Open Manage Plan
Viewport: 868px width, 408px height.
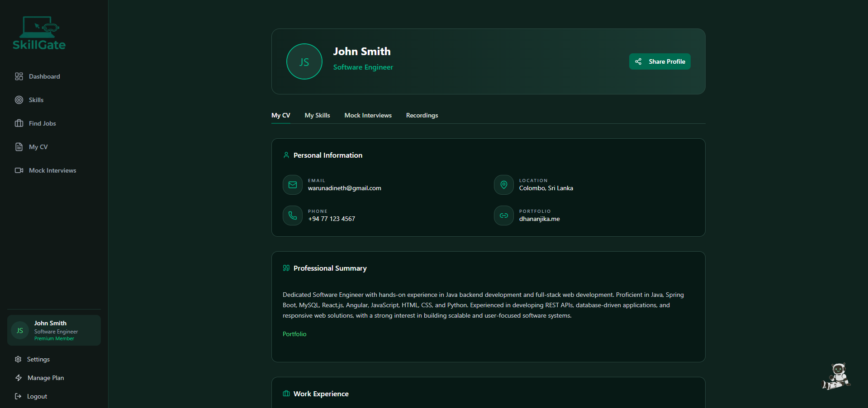[46, 378]
